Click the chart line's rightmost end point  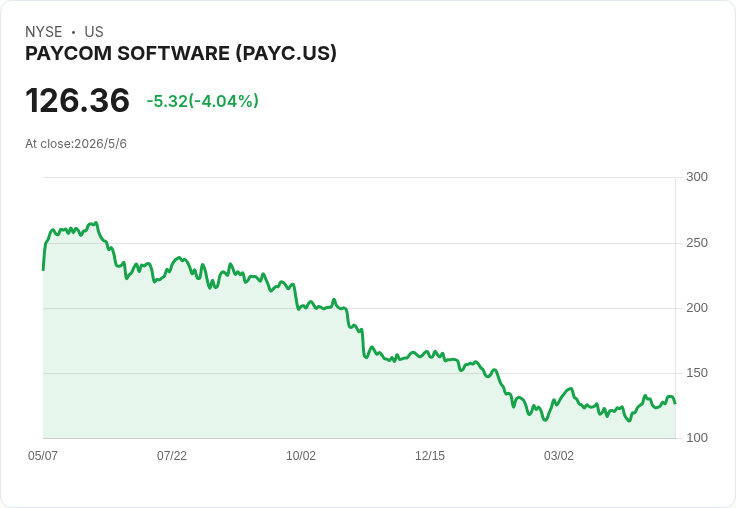(675, 403)
